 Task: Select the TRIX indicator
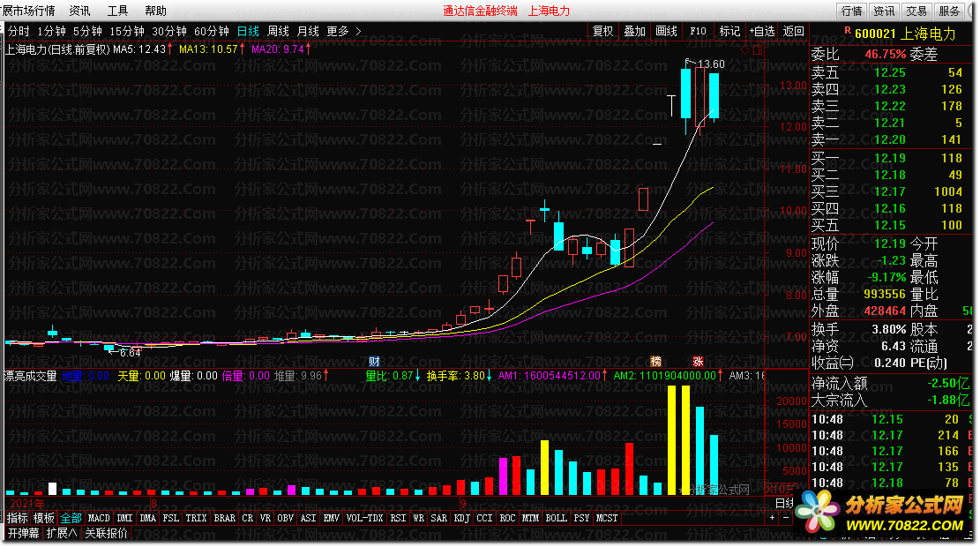point(196,518)
